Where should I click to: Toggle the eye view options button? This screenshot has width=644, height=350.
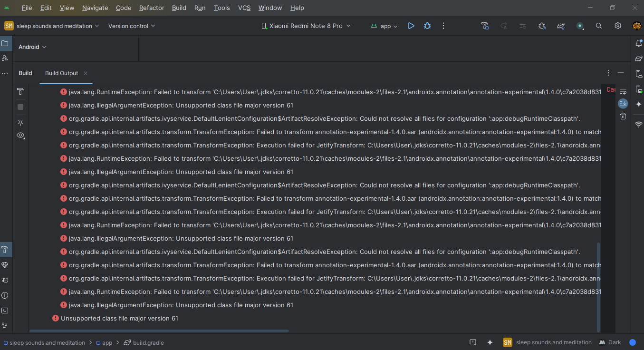click(x=20, y=136)
